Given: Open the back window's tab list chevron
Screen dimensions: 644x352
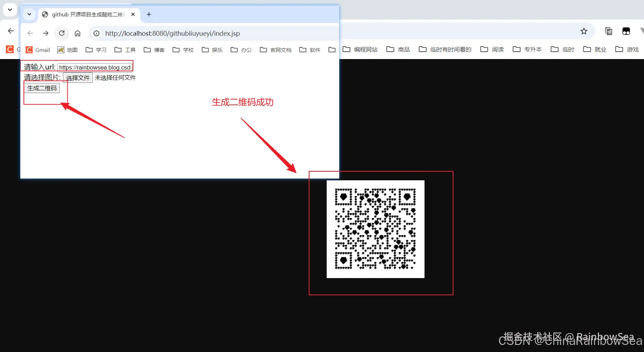Looking at the screenshot, I should (10, 9).
